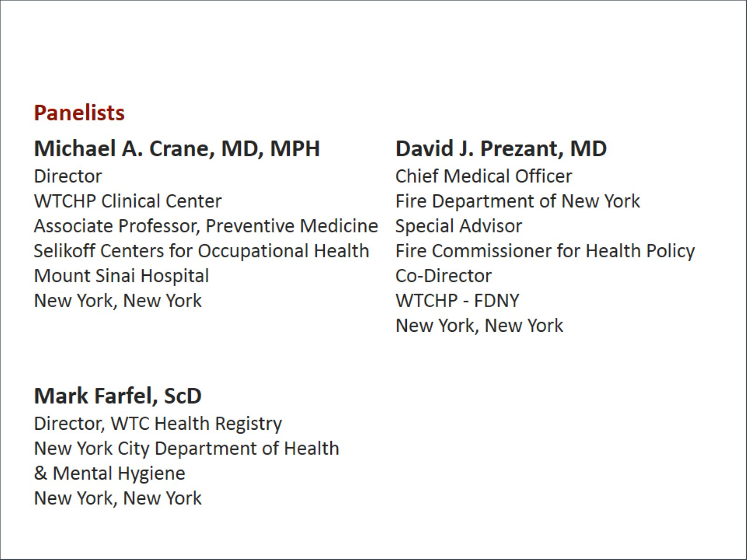
Task: Click the WTCHP - FDNY line
Action: 457,301
